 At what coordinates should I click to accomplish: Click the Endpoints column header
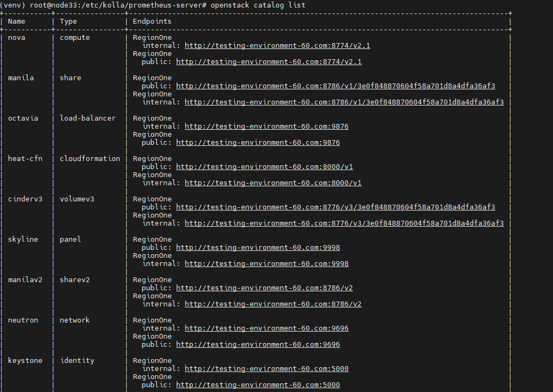(152, 22)
